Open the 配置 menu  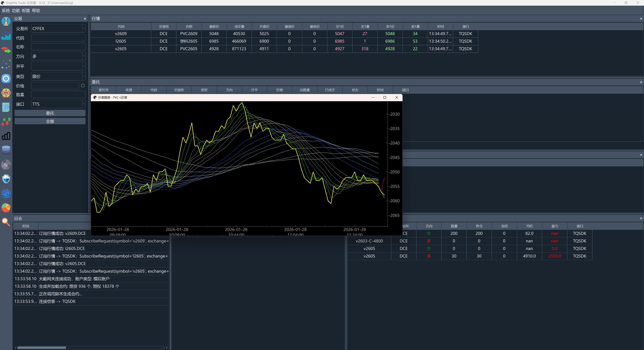click(x=25, y=11)
